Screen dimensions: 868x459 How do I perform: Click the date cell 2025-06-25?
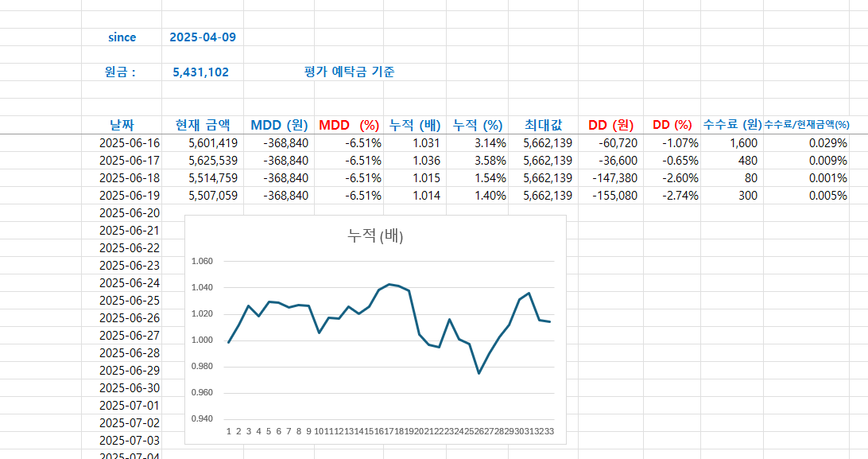coord(130,301)
